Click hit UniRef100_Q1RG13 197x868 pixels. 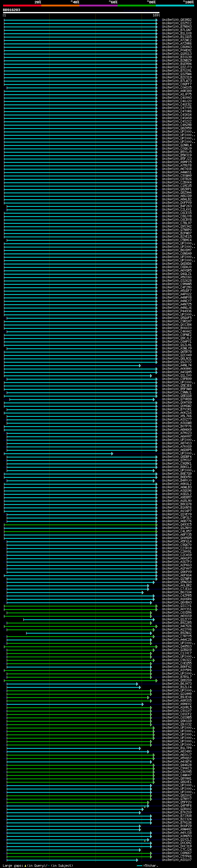[177, 54]
